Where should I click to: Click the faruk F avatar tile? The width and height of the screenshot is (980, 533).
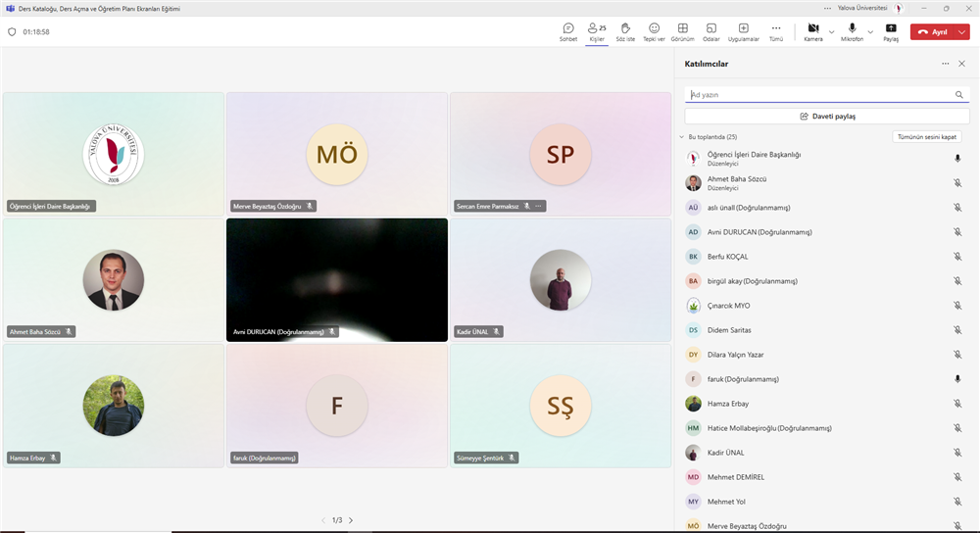337,406
